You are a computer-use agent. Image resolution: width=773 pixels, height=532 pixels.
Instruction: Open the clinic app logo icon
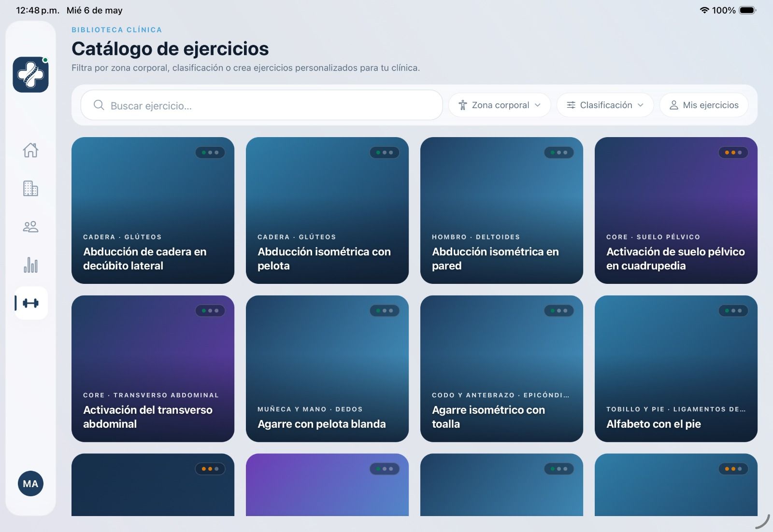(30, 74)
